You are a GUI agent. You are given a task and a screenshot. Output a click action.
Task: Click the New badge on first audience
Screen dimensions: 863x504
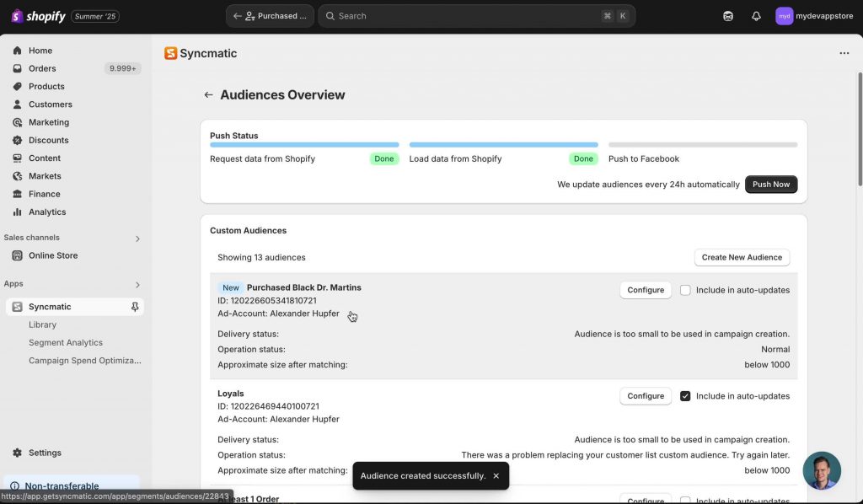pyautogui.click(x=231, y=287)
